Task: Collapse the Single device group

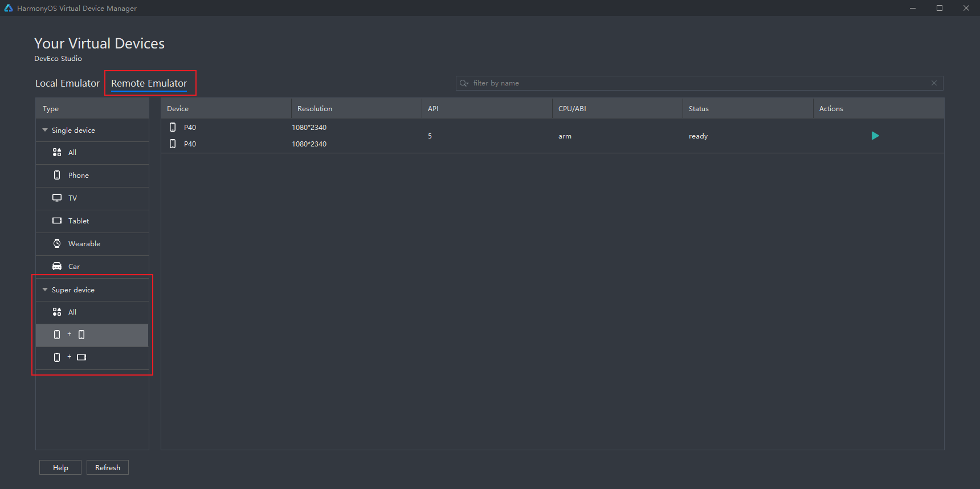Action: (x=45, y=131)
